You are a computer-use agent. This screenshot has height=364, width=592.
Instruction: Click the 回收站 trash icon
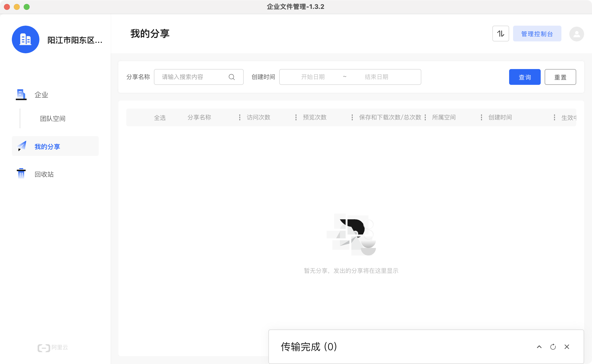(x=21, y=174)
